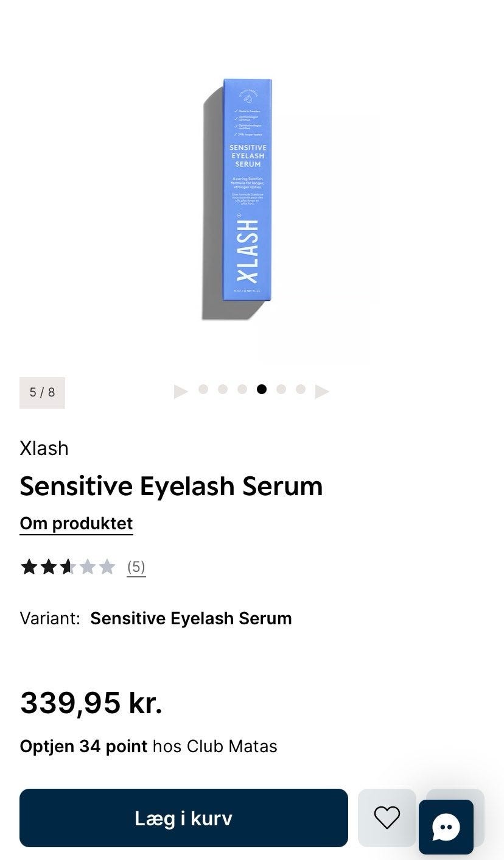Open the chat bubble support widget
This screenshot has width=504, height=860.
tap(446, 827)
